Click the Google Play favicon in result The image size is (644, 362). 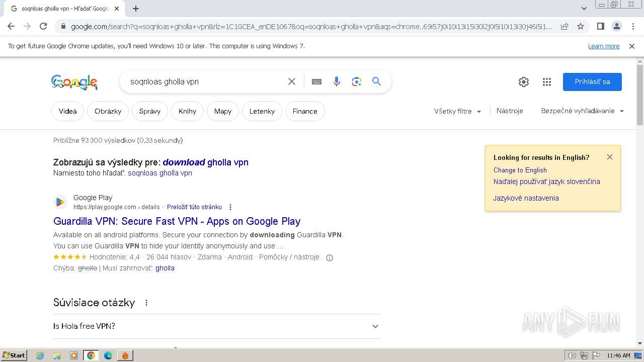pos(60,202)
